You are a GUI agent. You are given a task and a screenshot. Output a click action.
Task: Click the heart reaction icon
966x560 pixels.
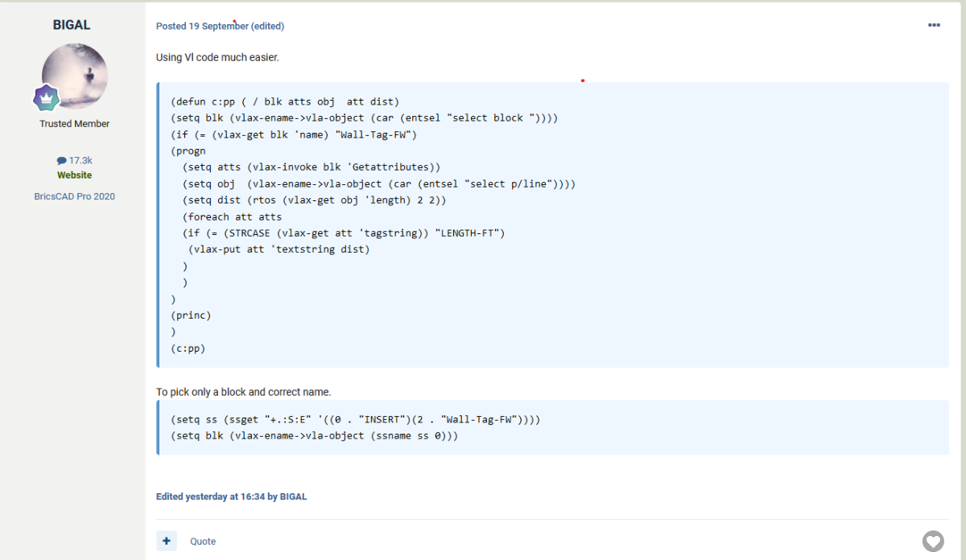(x=932, y=541)
